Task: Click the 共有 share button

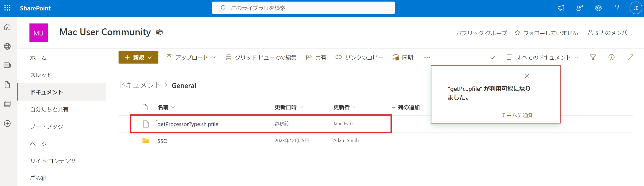Action: (x=316, y=57)
